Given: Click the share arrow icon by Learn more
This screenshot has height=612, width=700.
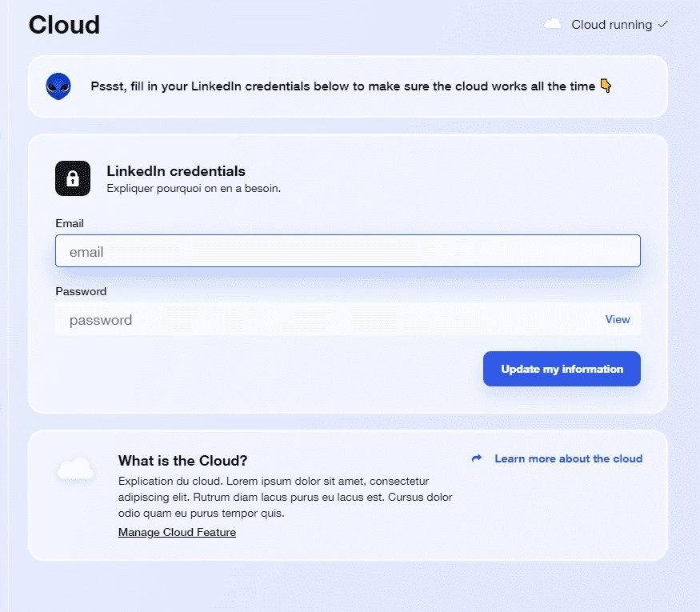Looking at the screenshot, I should point(477,458).
